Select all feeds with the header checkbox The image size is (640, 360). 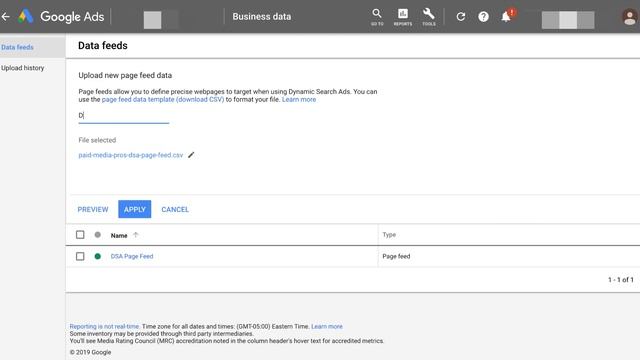[x=80, y=235]
